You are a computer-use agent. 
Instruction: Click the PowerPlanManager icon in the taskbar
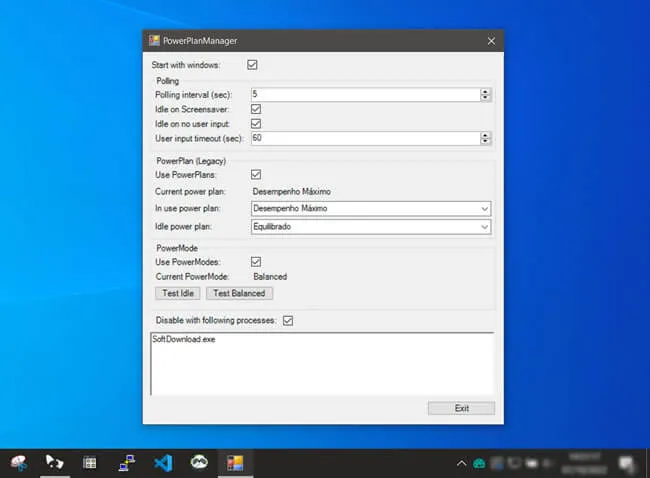click(x=235, y=463)
